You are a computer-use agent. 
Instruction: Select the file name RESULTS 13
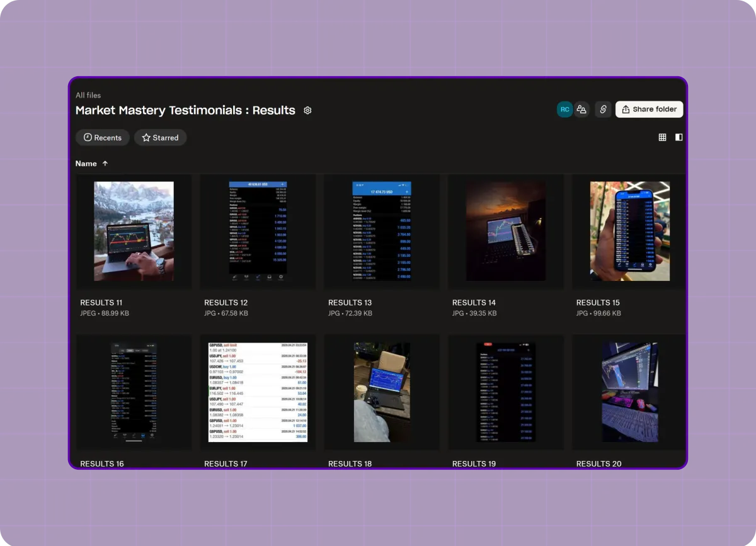350,302
